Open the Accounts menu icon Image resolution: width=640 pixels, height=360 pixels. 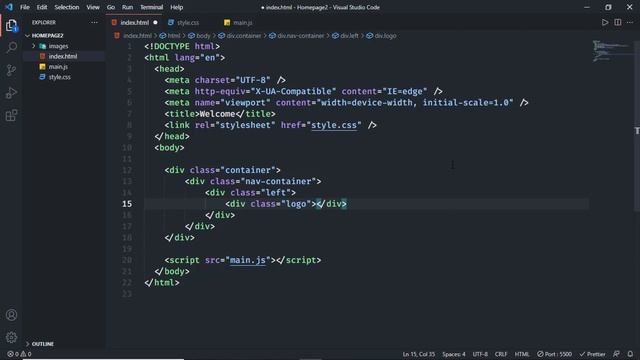[11, 315]
